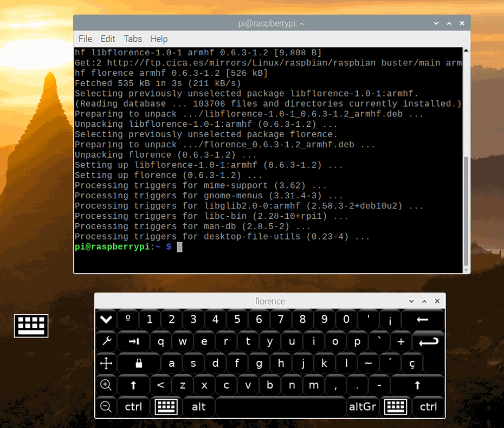Tap the hyphen key
The height and width of the screenshot is (428, 504).
tap(379, 385)
